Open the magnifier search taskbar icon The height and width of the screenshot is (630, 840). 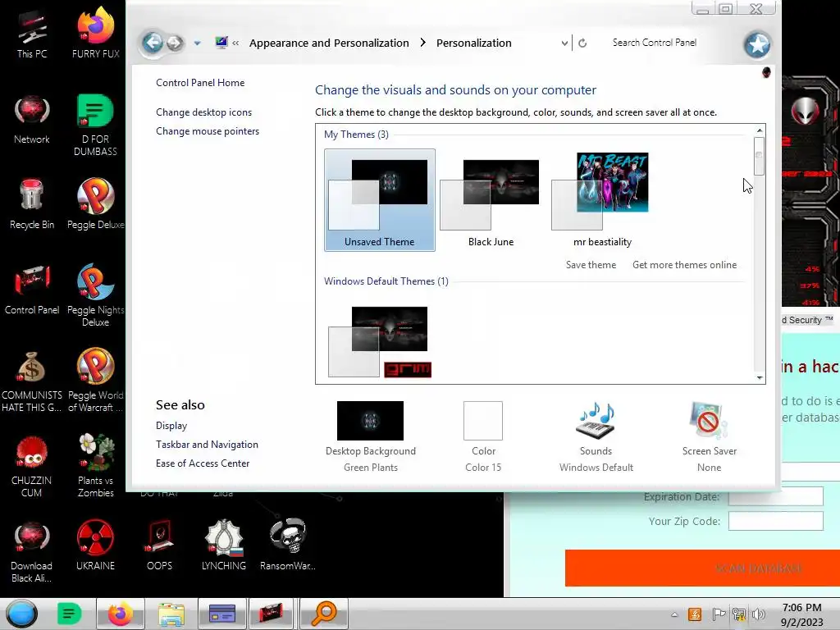point(324,614)
